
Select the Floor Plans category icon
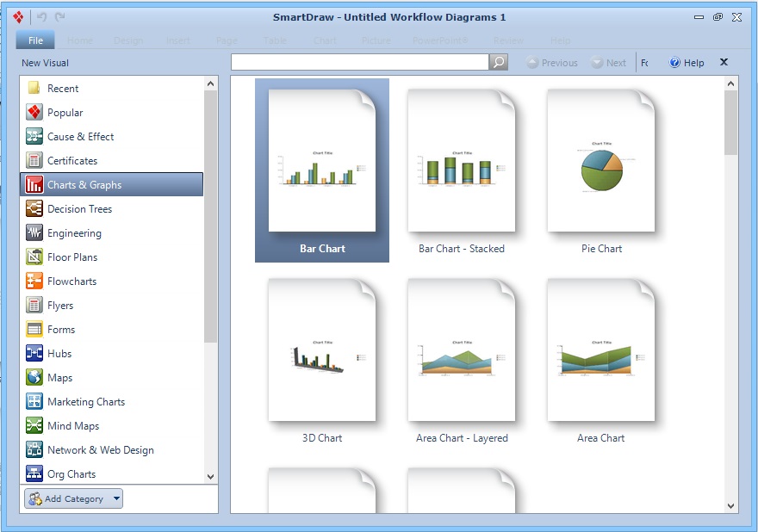click(34, 257)
